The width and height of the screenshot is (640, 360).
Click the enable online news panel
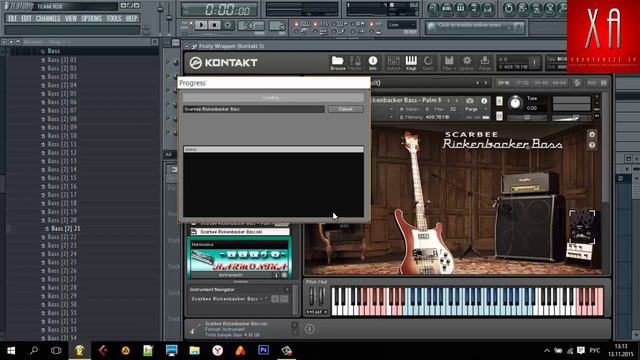475,27
